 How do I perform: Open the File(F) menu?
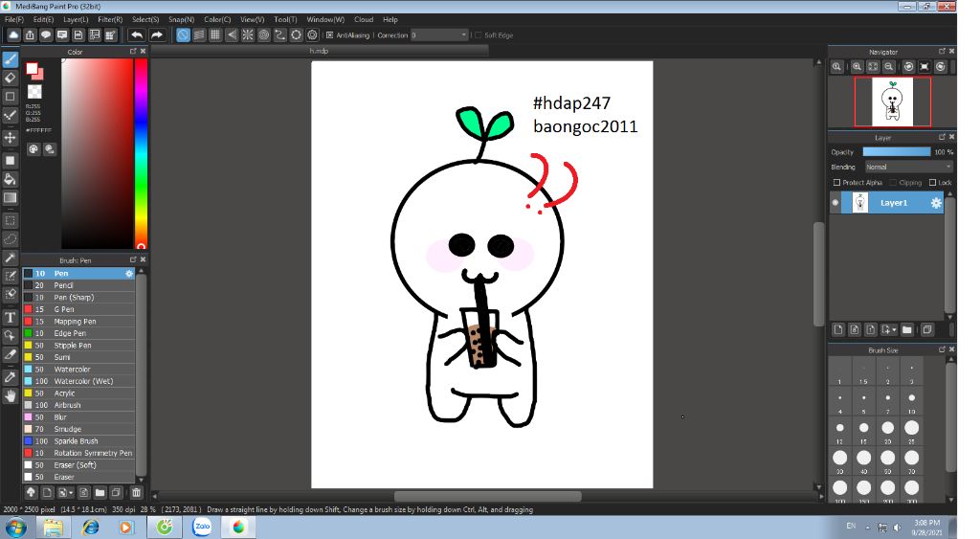13,19
